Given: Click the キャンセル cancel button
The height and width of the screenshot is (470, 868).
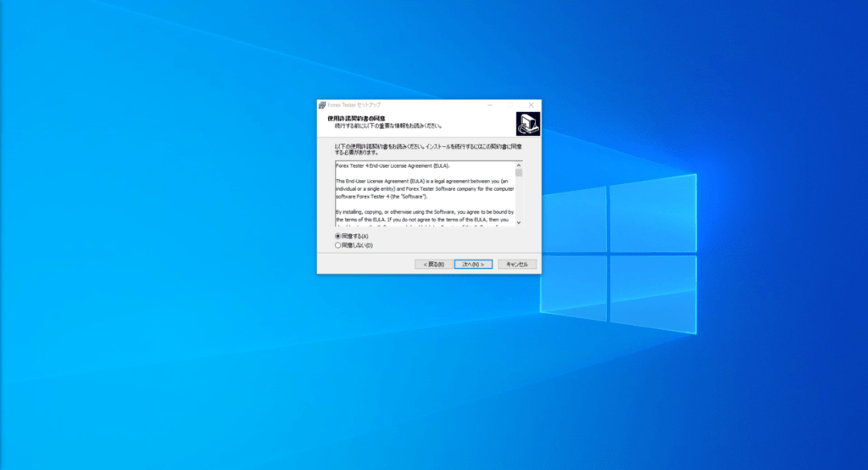Looking at the screenshot, I should click(517, 265).
